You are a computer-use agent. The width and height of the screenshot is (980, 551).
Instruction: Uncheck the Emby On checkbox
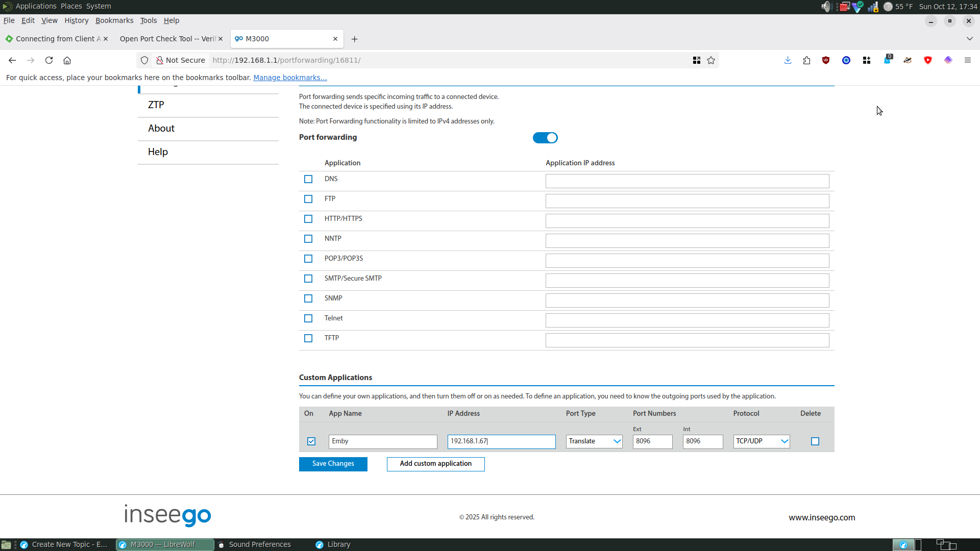311,441
